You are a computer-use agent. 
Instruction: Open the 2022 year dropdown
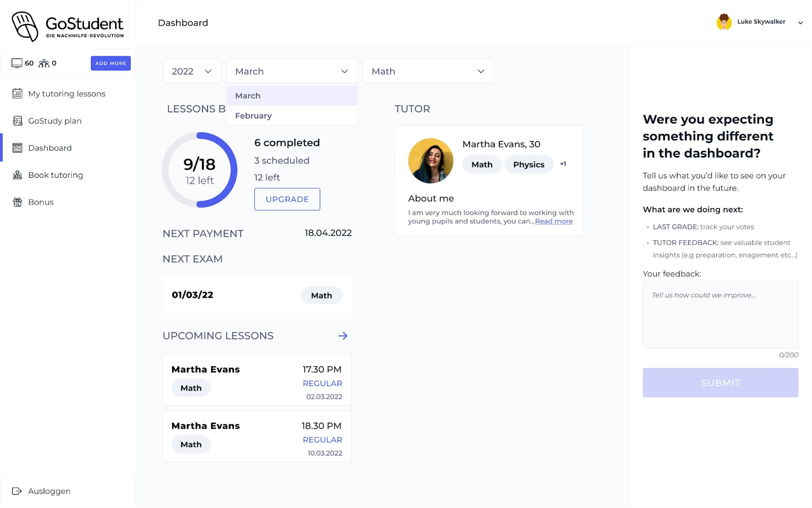point(192,72)
